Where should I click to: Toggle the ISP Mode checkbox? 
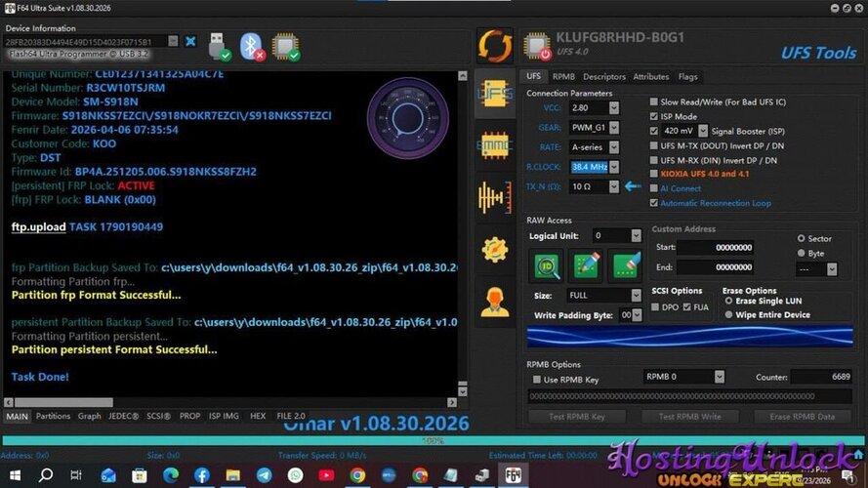pos(654,116)
